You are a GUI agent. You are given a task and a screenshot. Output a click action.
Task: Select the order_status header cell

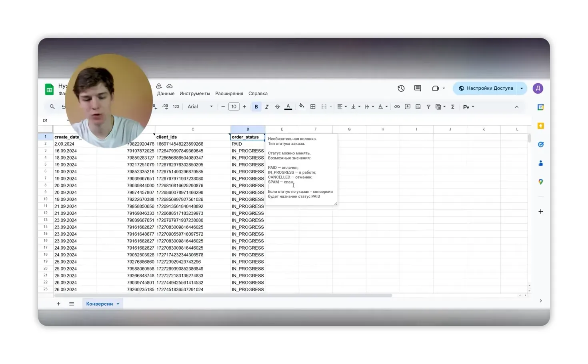(x=248, y=137)
